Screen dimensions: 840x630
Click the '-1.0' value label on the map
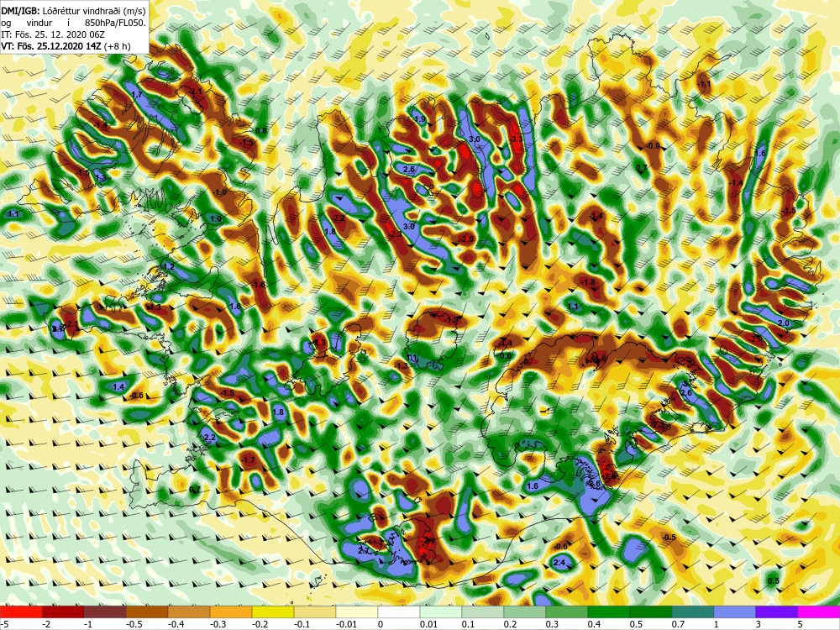[x=220, y=192]
